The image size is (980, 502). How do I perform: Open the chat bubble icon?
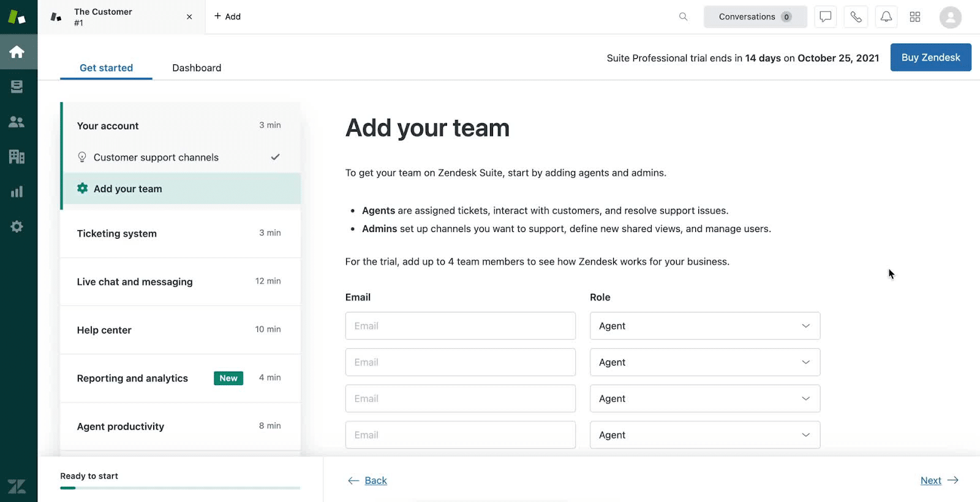(x=825, y=17)
